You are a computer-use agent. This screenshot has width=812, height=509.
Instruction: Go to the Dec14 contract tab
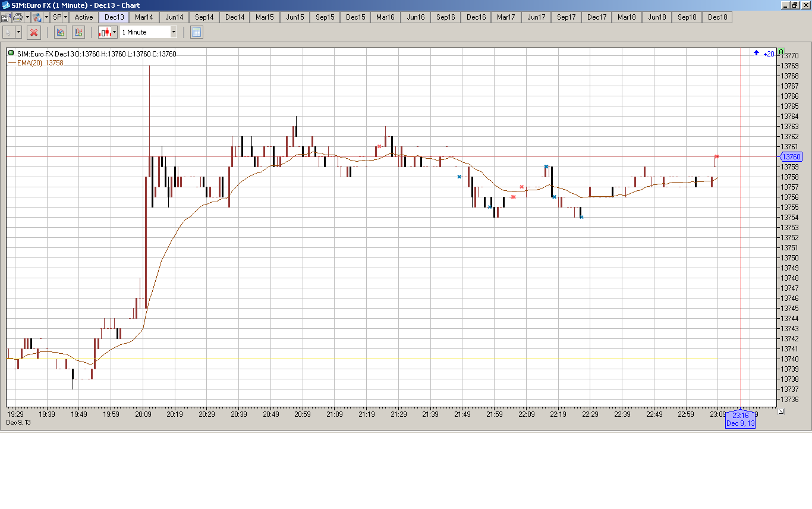point(235,17)
